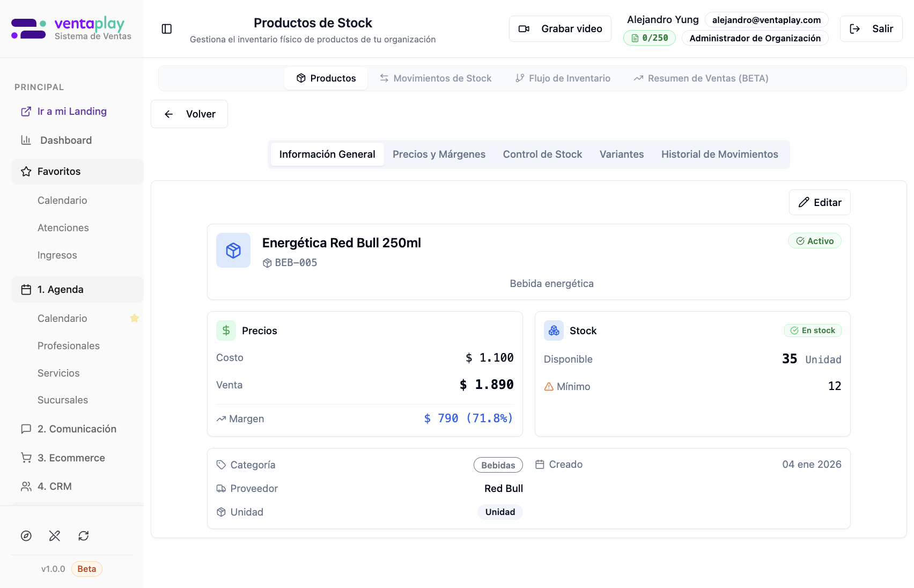Expand the 4. CRM section
This screenshot has width=914, height=588.
pyautogui.click(x=77, y=487)
